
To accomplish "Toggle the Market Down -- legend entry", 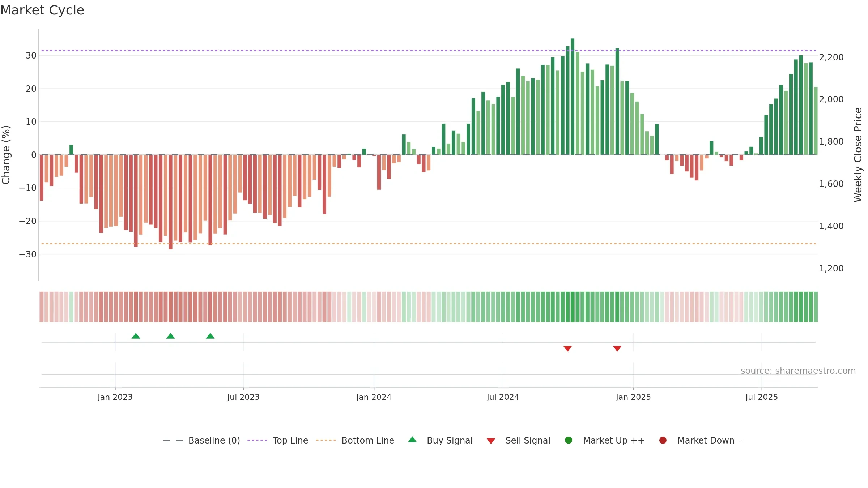I will tap(701, 440).
